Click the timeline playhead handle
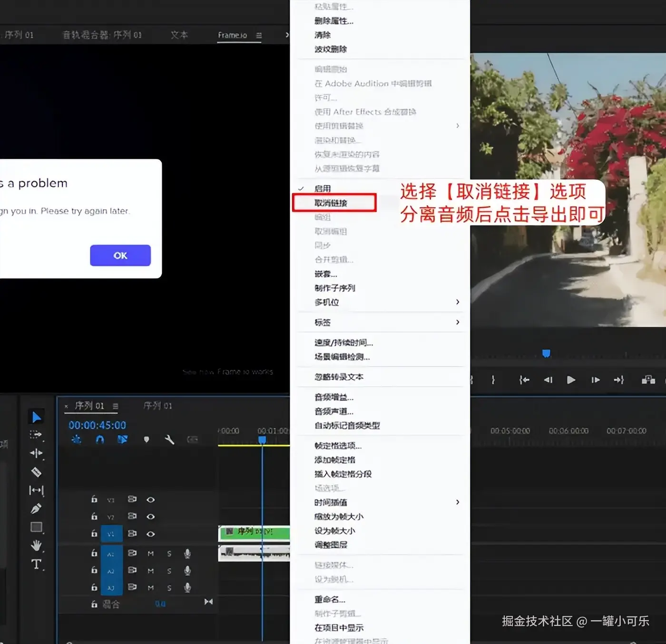Viewport: 666px width, 644px height. point(262,440)
